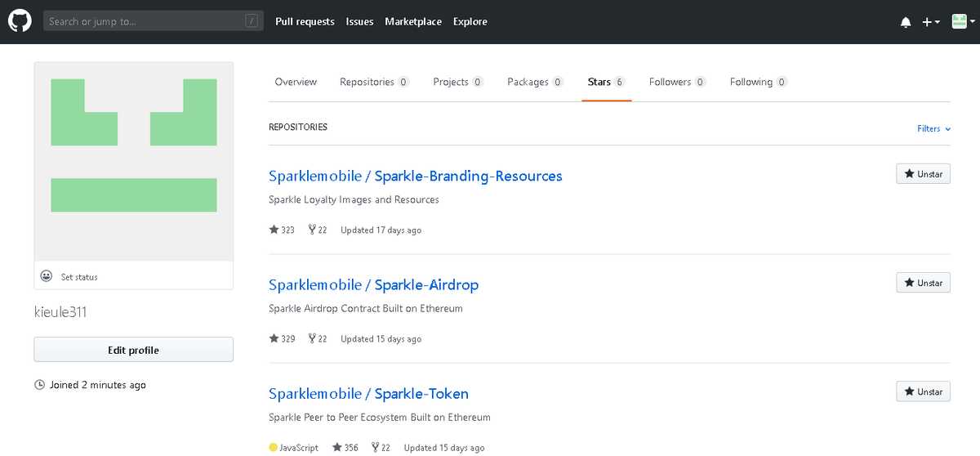The height and width of the screenshot is (456, 980).
Task: Click Set status below the avatar
Action: [x=79, y=277]
